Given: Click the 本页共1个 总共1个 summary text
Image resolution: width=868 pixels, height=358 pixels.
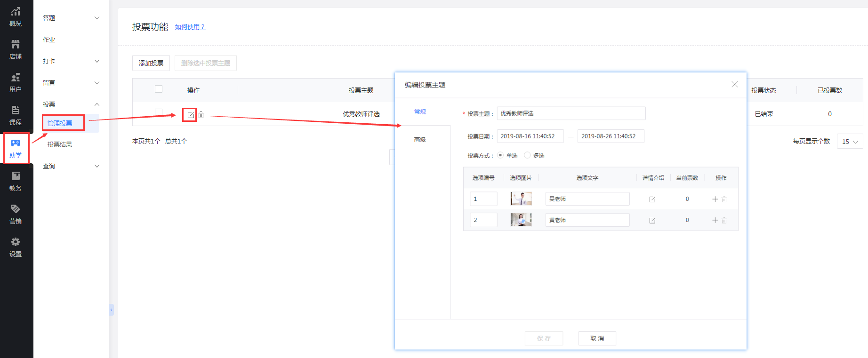Looking at the screenshot, I should 160,141.
